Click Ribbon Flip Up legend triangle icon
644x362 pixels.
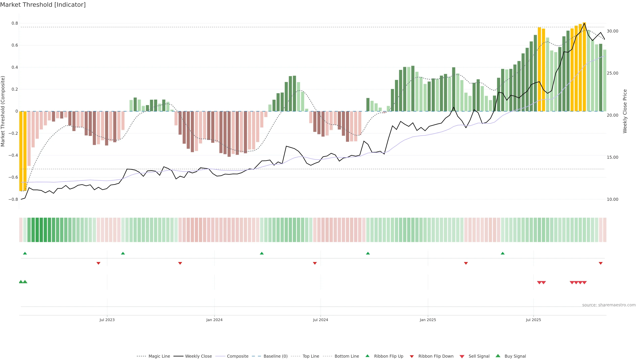tap(367, 356)
